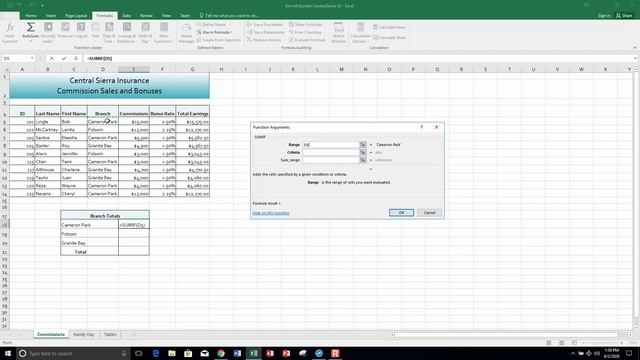
Task: Open the Home ribbon tab
Action: (31, 16)
